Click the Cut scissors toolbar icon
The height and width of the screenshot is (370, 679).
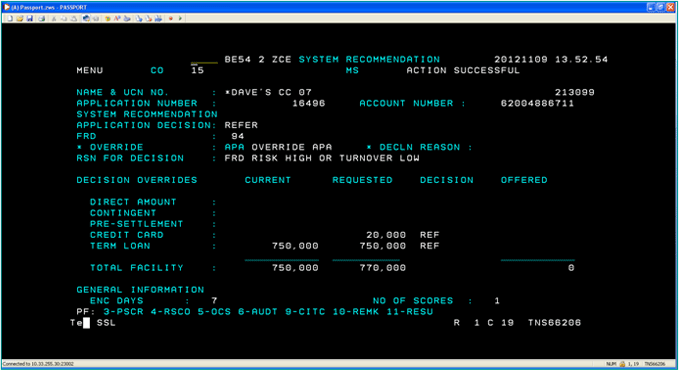tap(54, 18)
